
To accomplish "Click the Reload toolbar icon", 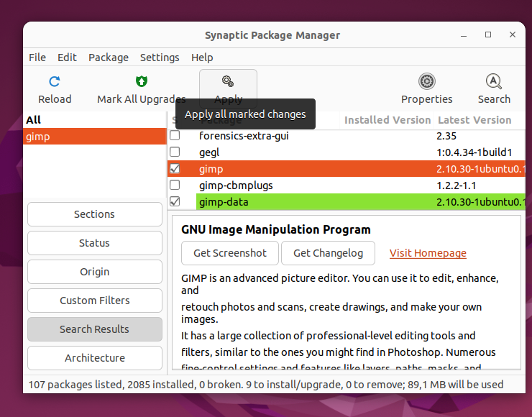I will (55, 81).
